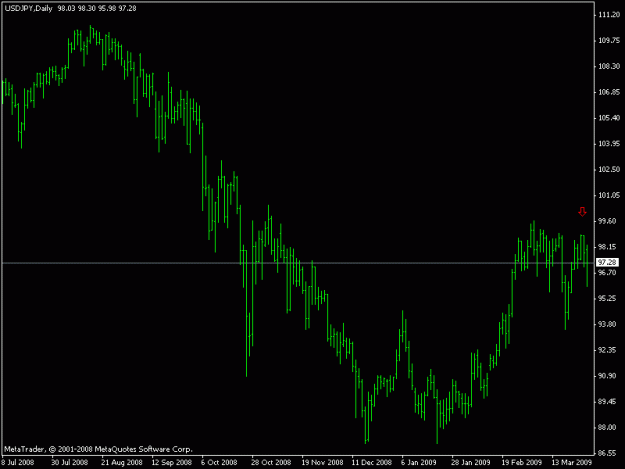Click the 95.25 price scale label
625x469 pixels.
607,298
